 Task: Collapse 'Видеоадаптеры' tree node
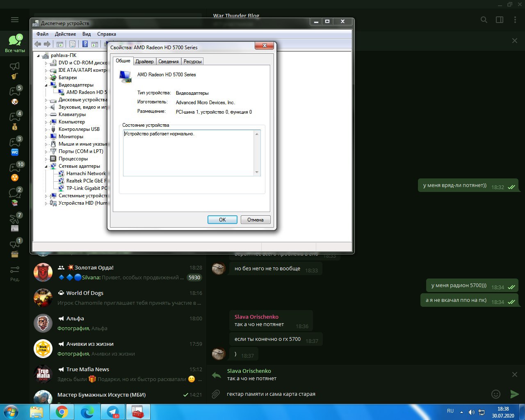46,85
